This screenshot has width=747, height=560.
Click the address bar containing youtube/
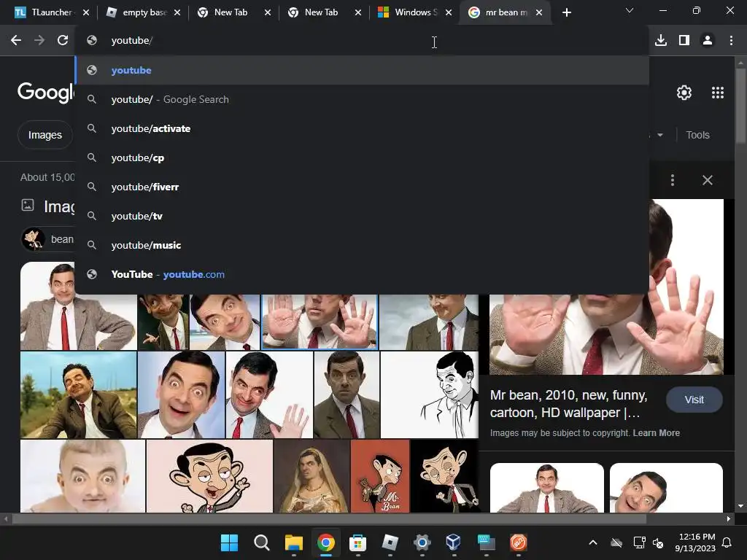click(362, 41)
